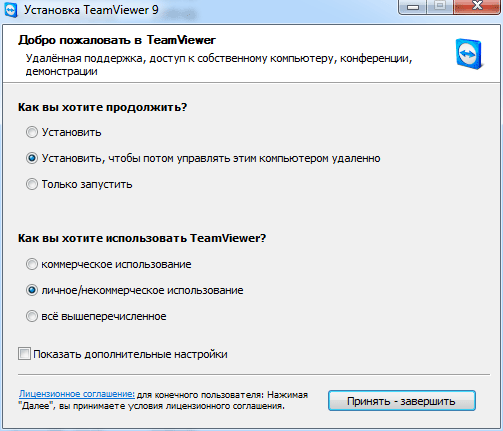Viewport: 503px width, 431px height.
Task: Click the "Как вы хотите использовать TeamViewer?" heading
Action: (142, 238)
